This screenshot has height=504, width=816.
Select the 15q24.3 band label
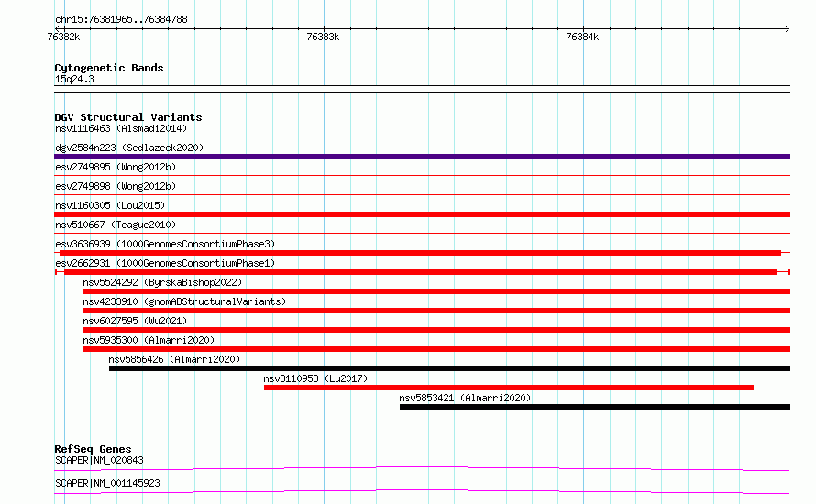(74, 79)
